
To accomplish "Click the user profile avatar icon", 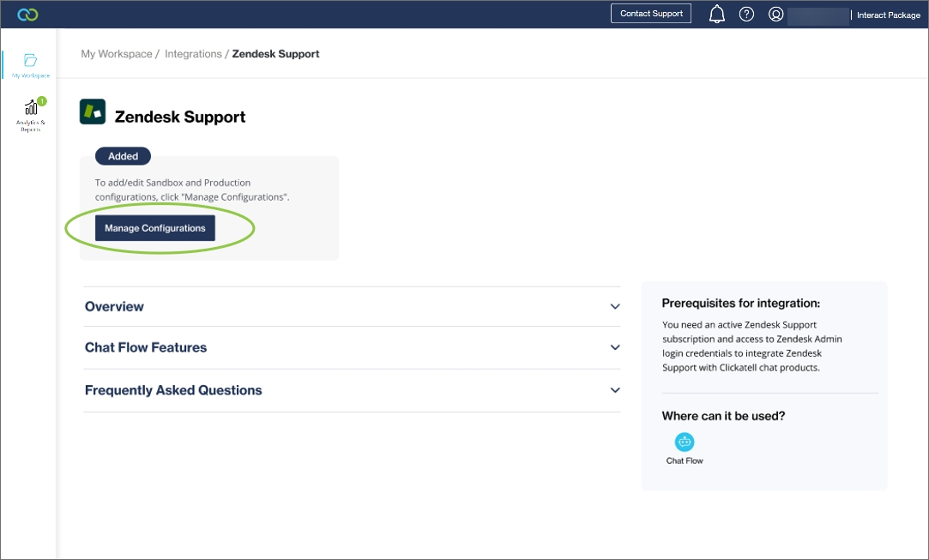I will click(775, 15).
